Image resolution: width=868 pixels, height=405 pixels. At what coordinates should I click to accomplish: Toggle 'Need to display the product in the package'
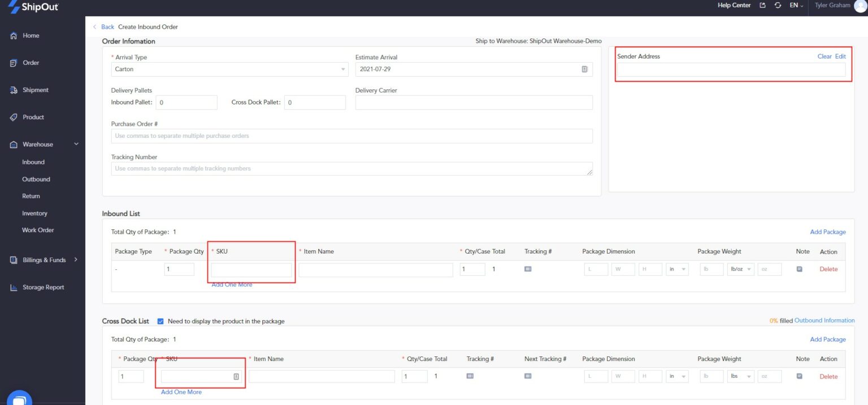pos(160,321)
